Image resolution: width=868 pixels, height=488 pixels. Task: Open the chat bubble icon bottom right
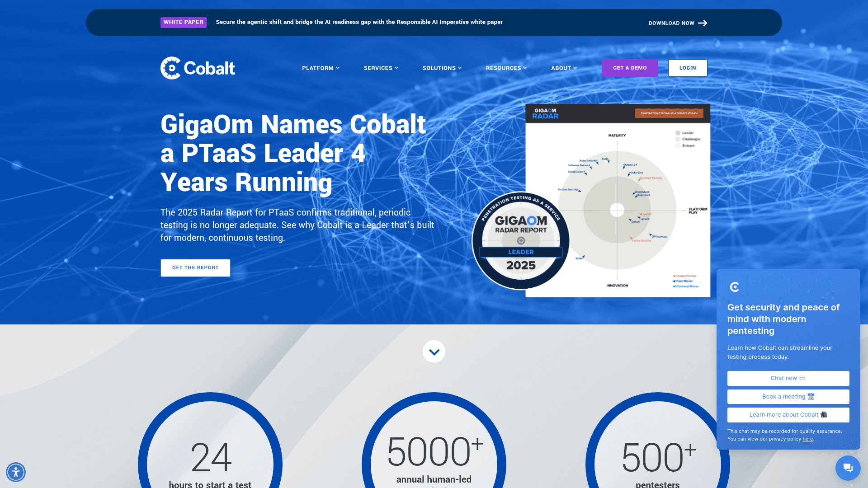[848, 468]
